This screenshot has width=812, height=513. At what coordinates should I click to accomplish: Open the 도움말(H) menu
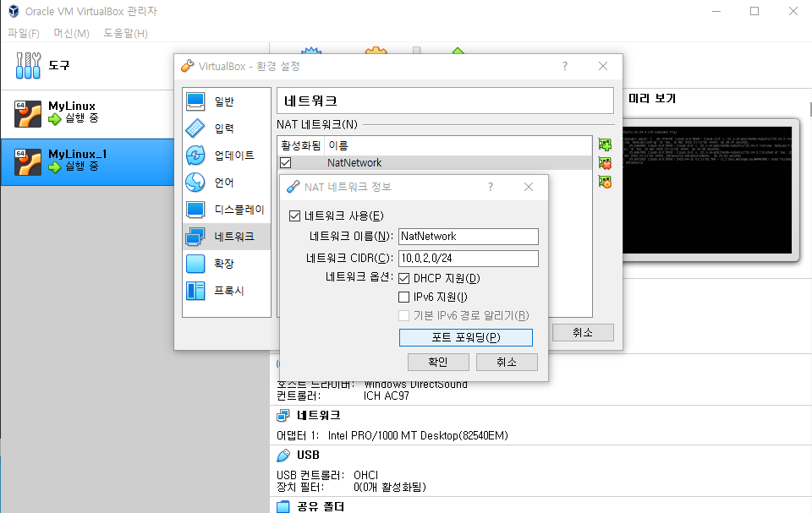click(x=125, y=34)
